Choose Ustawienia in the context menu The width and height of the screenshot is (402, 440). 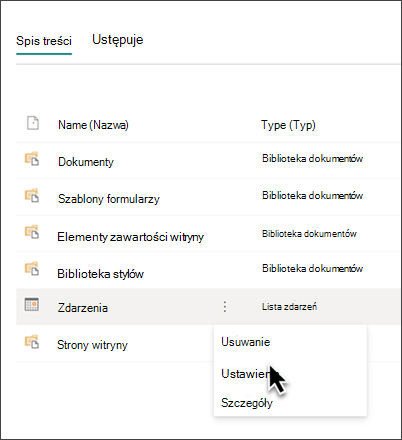(x=245, y=374)
